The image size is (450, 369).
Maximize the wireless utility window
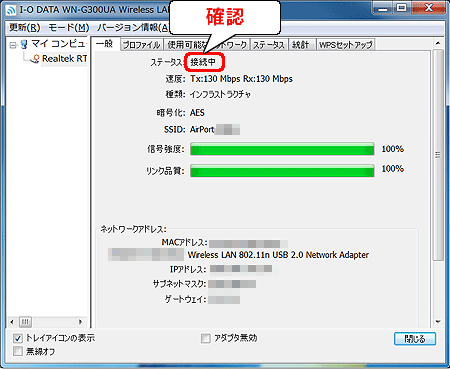(402, 8)
